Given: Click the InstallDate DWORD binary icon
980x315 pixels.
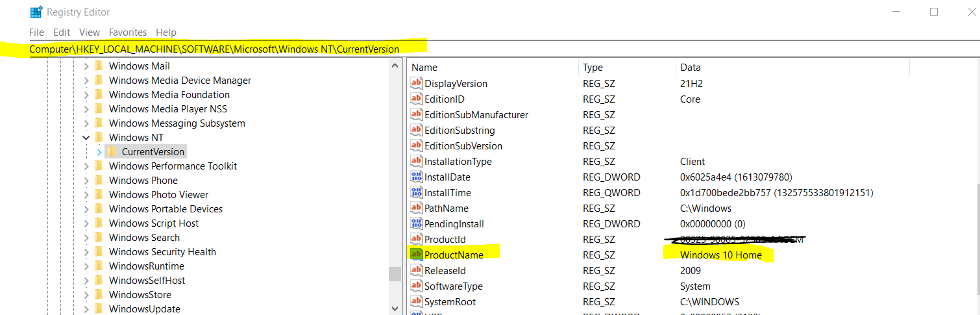Looking at the screenshot, I should tap(417, 177).
